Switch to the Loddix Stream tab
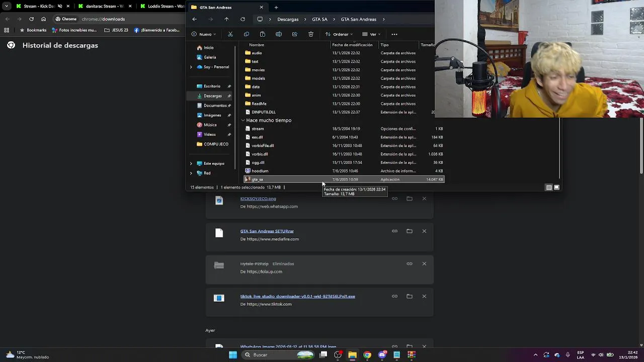Image resolution: width=644 pixels, height=362 pixels. [x=162, y=7]
